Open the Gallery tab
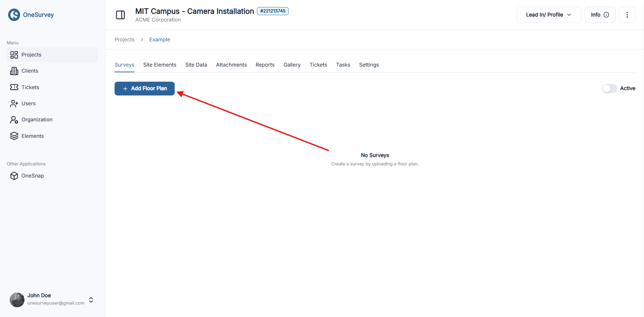Viewport: 644px width, 317px height. pyautogui.click(x=292, y=65)
